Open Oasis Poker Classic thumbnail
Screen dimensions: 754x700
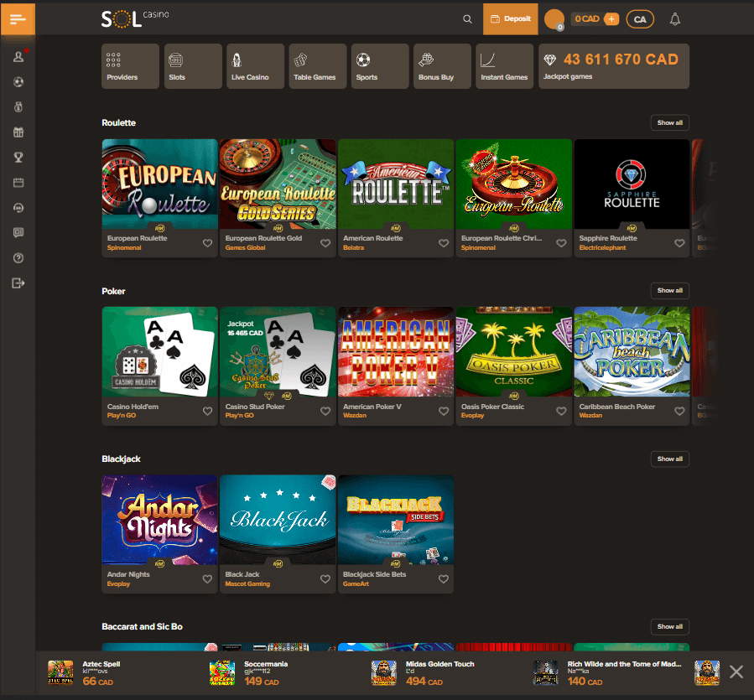click(x=513, y=352)
